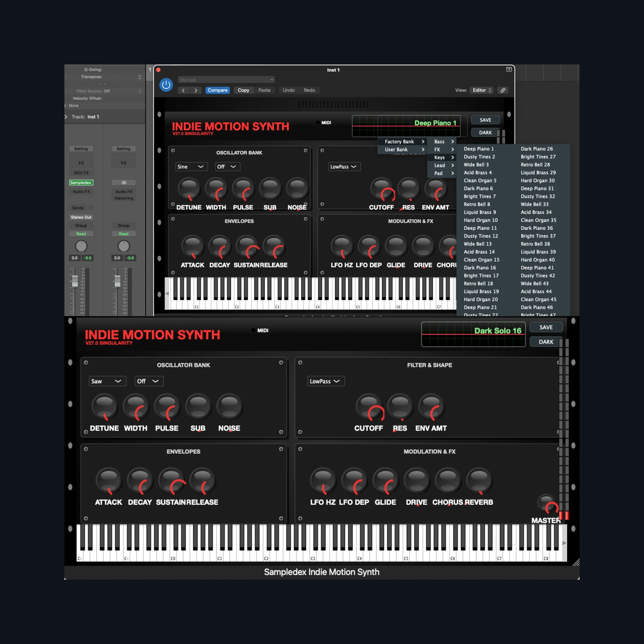Screen dimensions: 644x644
Task: Open the Manual preset dropdown in the plugin header
Action: (x=226, y=79)
